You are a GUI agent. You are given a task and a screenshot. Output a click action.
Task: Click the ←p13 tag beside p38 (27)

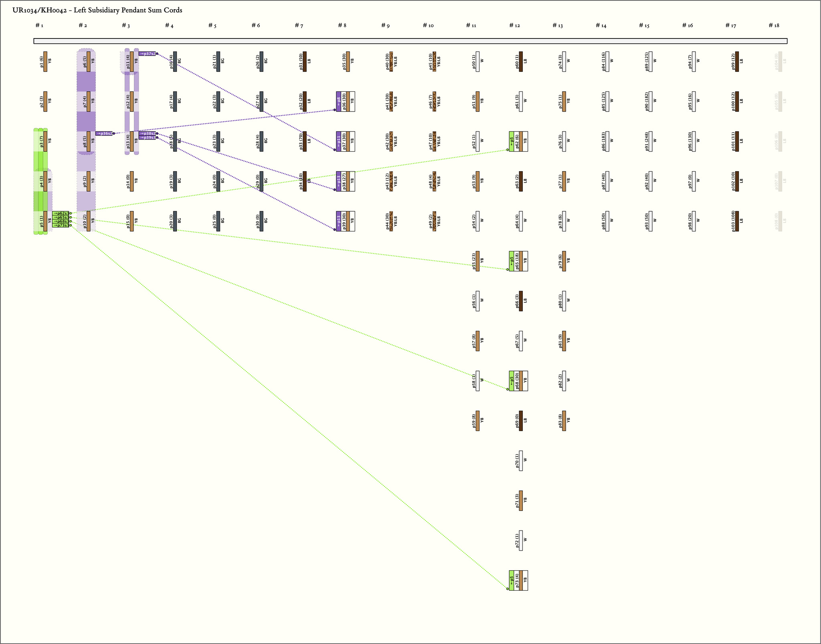pyautogui.click(x=339, y=181)
